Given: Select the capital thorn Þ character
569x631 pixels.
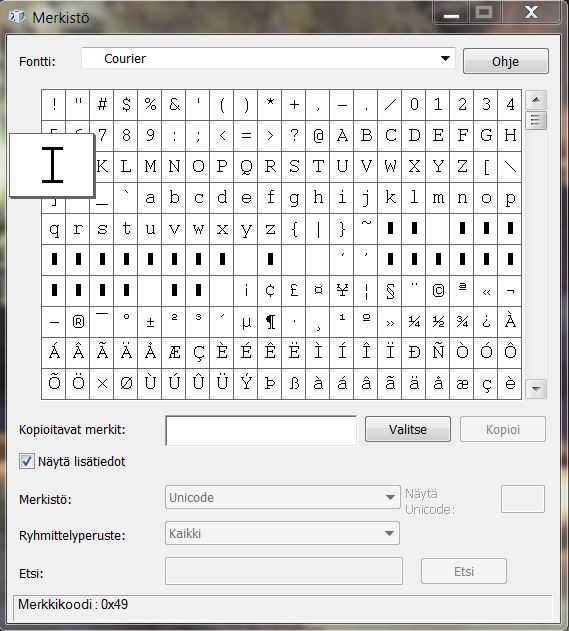Looking at the screenshot, I should click(x=270, y=384).
